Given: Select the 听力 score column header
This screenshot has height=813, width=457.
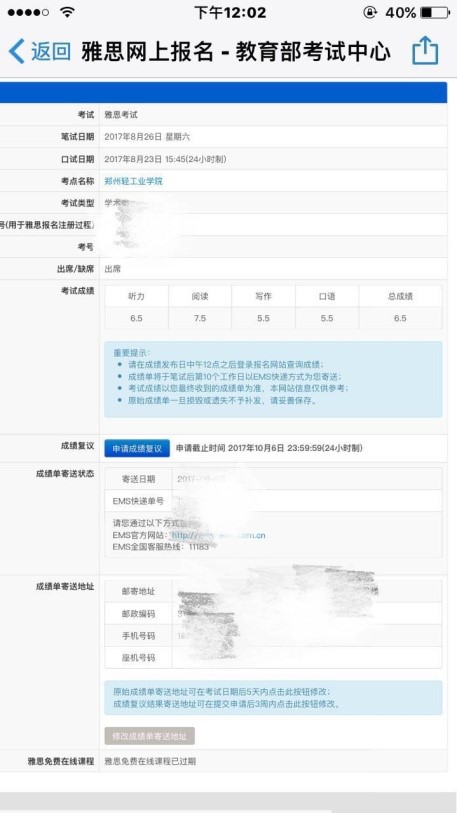Looking at the screenshot, I should click(136, 297).
